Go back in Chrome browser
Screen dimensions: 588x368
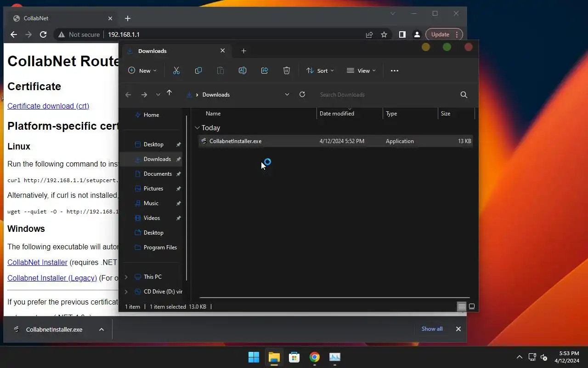[x=14, y=34]
